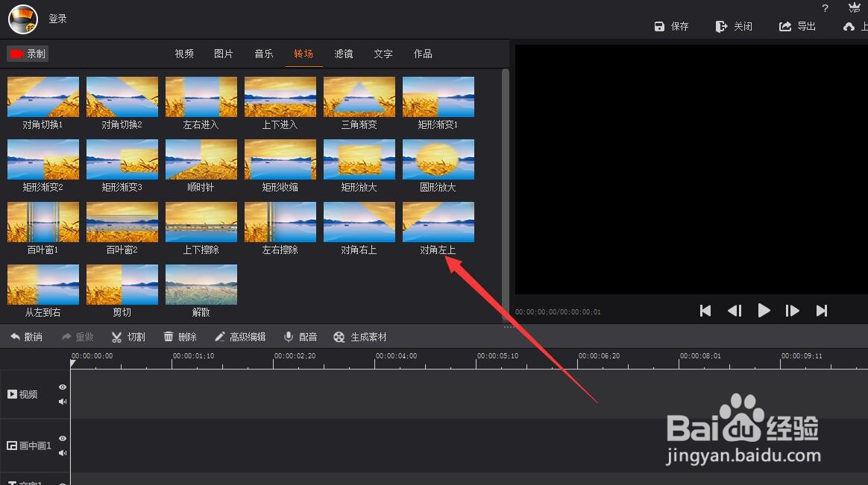Switch to the 文字 text tab
The image size is (868, 485).
(x=383, y=54)
